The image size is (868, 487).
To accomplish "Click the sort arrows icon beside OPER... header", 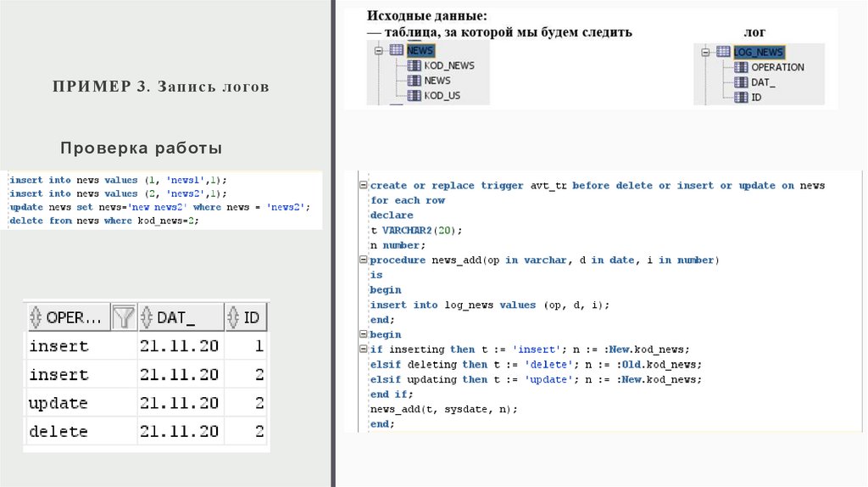I will coord(36,318).
